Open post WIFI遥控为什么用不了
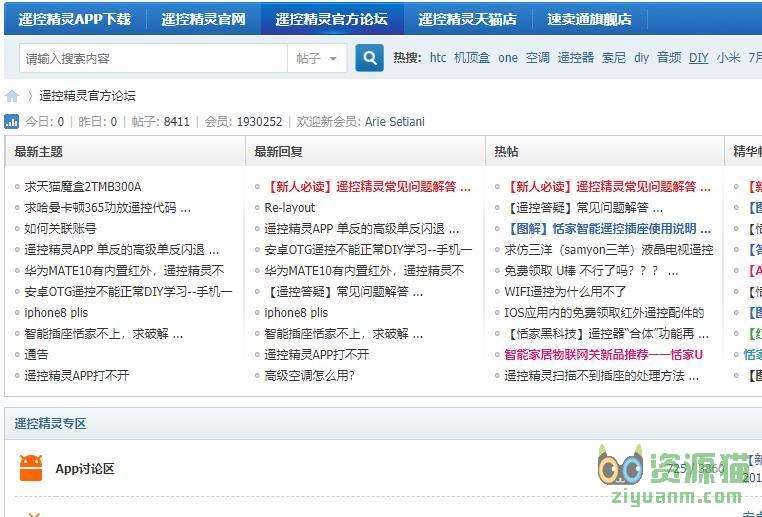The height and width of the screenshot is (517, 762). pyautogui.click(x=565, y=292)
